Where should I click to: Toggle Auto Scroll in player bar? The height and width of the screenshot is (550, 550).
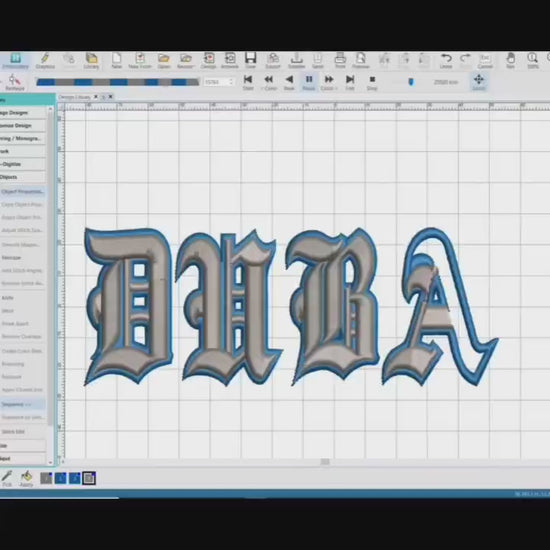tap(479, 82)
